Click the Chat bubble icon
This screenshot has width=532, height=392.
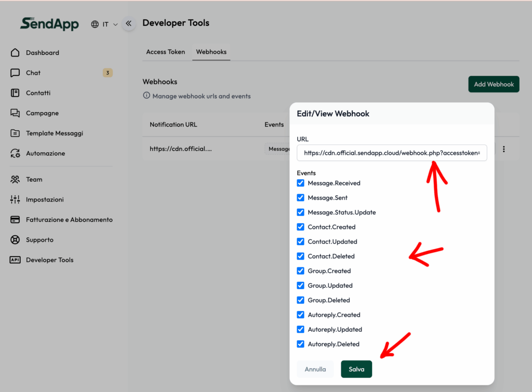click(15, 73)
